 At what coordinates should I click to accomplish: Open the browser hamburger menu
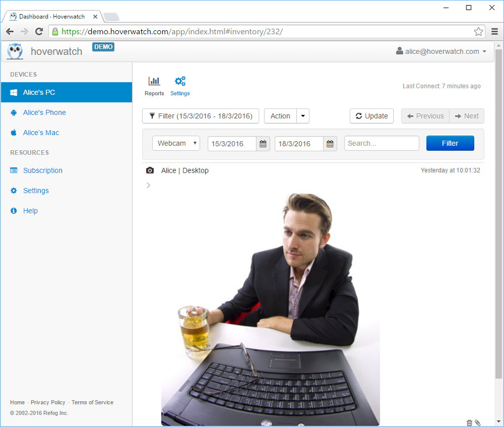point(494,31)
